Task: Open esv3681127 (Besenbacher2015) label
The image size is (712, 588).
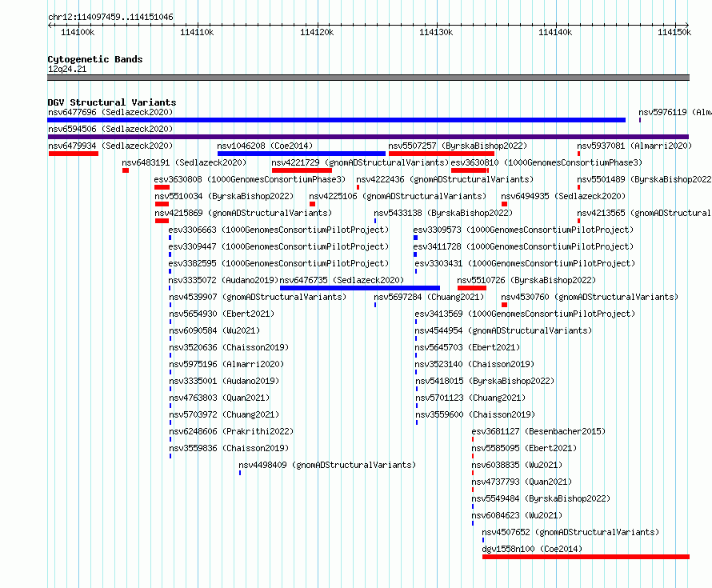Action: point(539,431)
